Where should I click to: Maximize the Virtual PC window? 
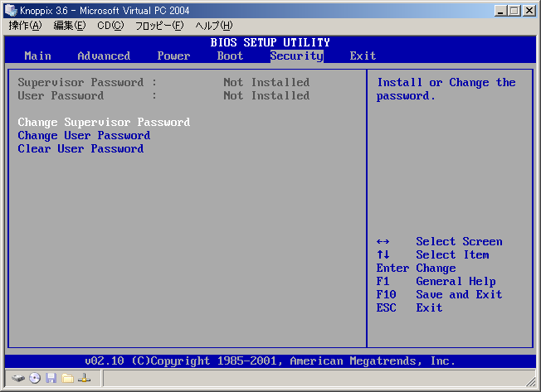pos(514,10)
